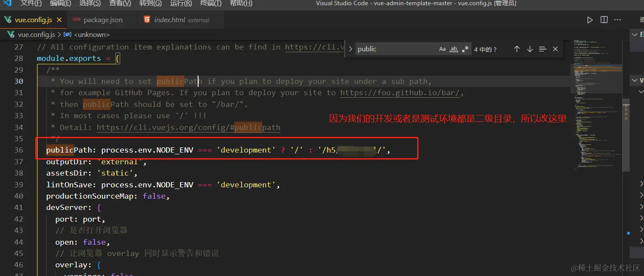
Task: Switch to the index.html external tab
Action: pyautogui.click(x=182, y=20)
